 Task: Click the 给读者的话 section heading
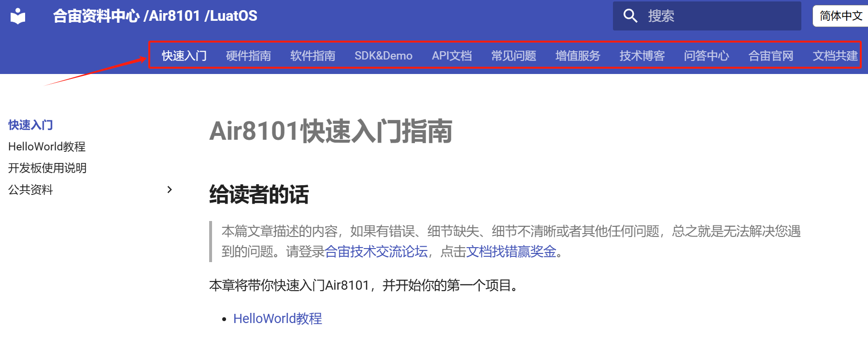click(259, 194)
